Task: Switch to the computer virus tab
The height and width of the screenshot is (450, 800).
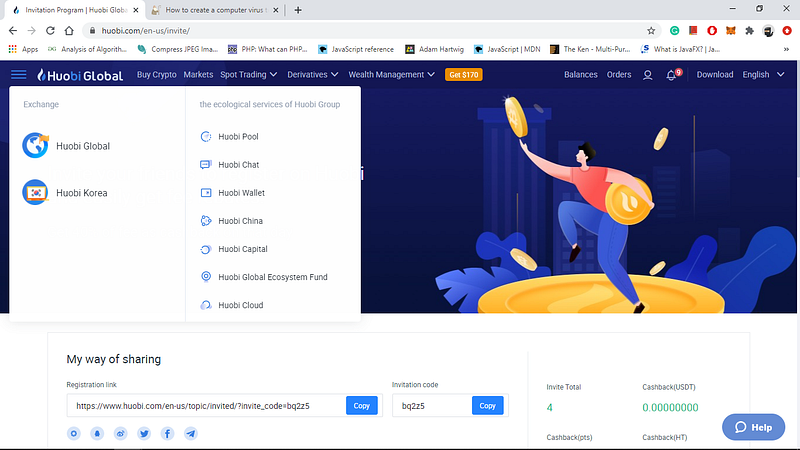Action: pyautogui.click(x=215, y=10)
